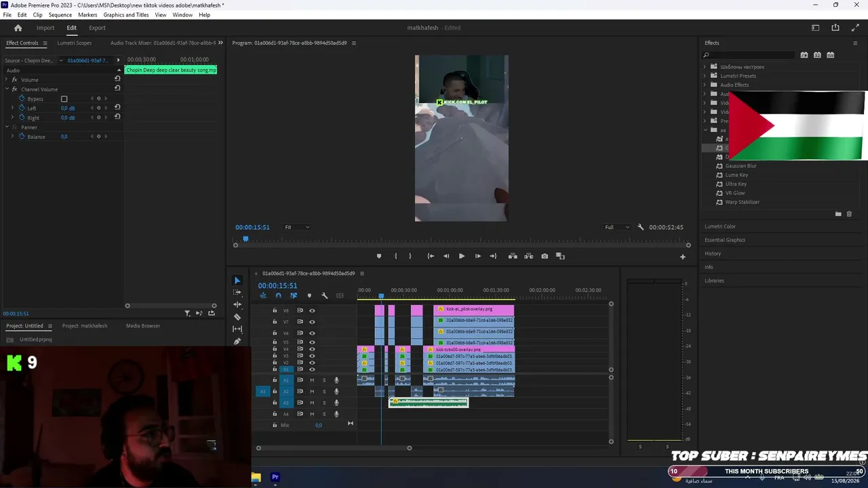The height and width of the screenshot is (488, 868).
Task: Toggle the Bypass checkbox
Action: tap(64, 99)
